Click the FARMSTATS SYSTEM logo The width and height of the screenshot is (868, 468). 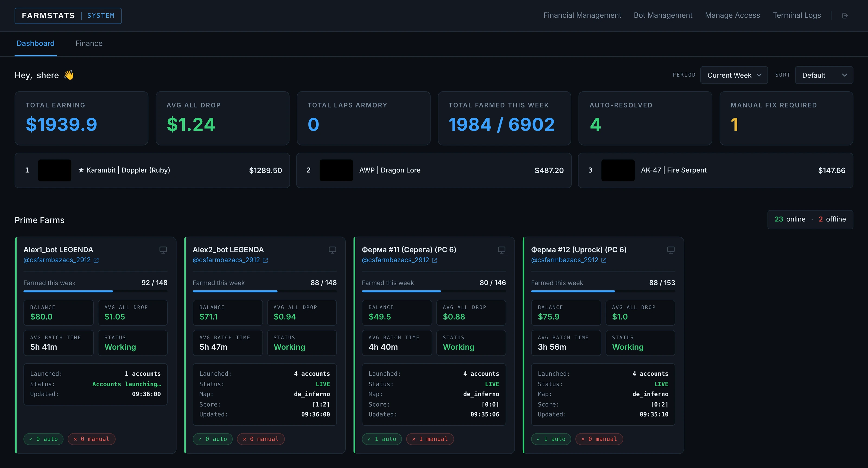coord(68,16)
